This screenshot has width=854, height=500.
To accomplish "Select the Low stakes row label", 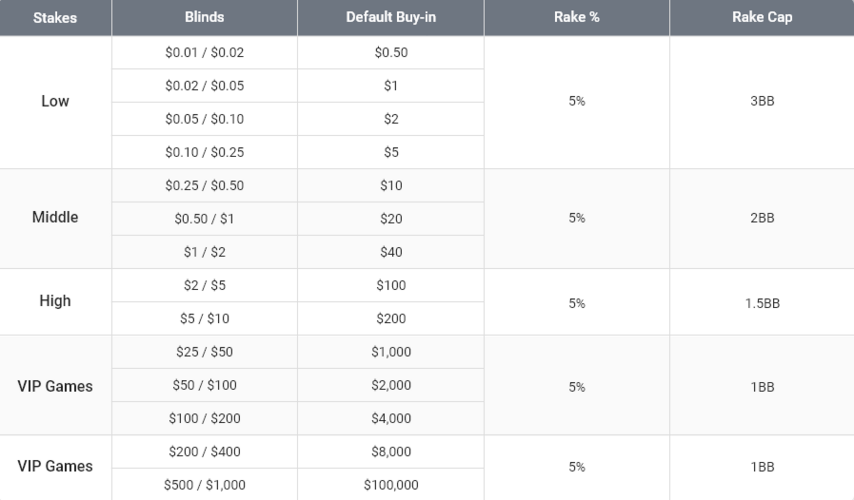I will (x=55, y=101).
